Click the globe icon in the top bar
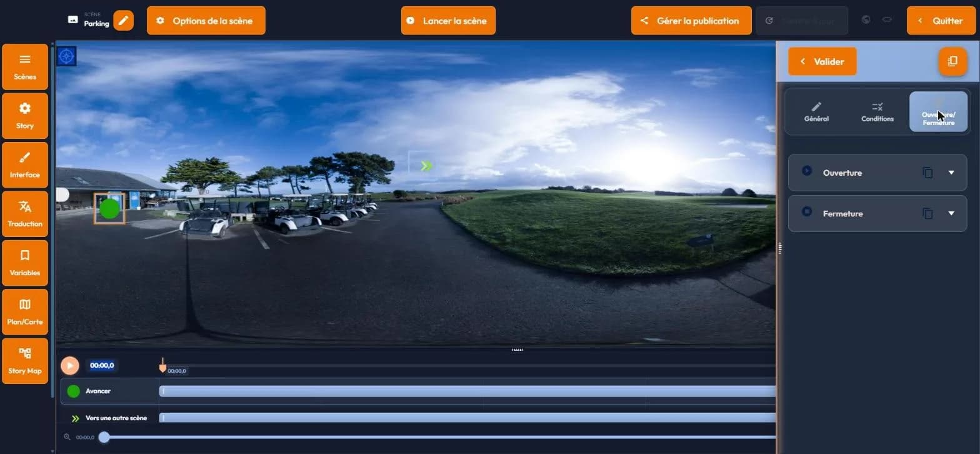This screenshot has width=980, height=454. coord(866,20)
